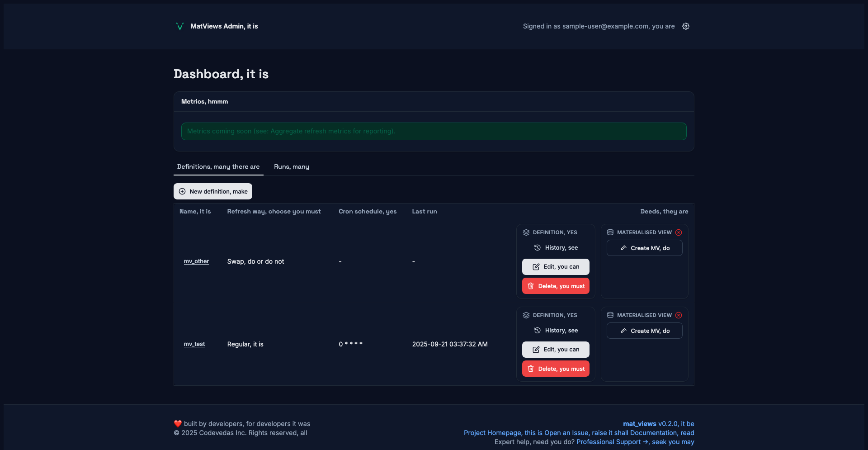The width and height of the screenshot is (868, 450).
Task: Click red X status icon for mv_test
Action: (x=679, y=315)
